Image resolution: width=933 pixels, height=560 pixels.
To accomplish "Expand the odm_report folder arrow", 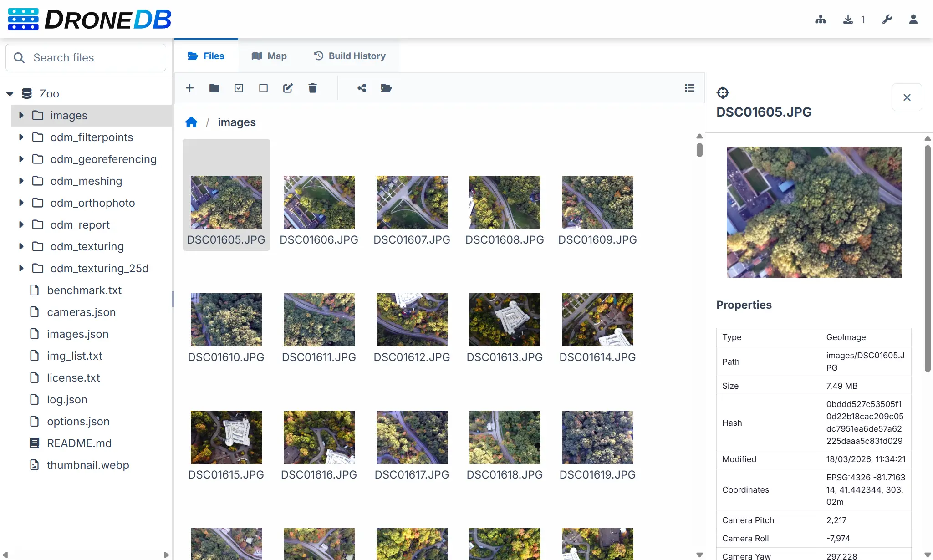I will [21, 224].
